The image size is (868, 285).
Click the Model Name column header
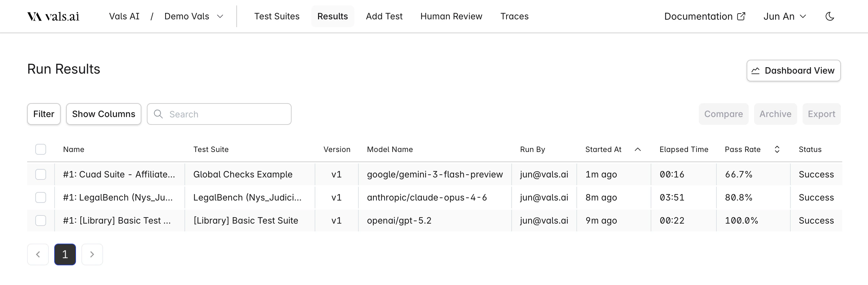[x=390, y=149]
